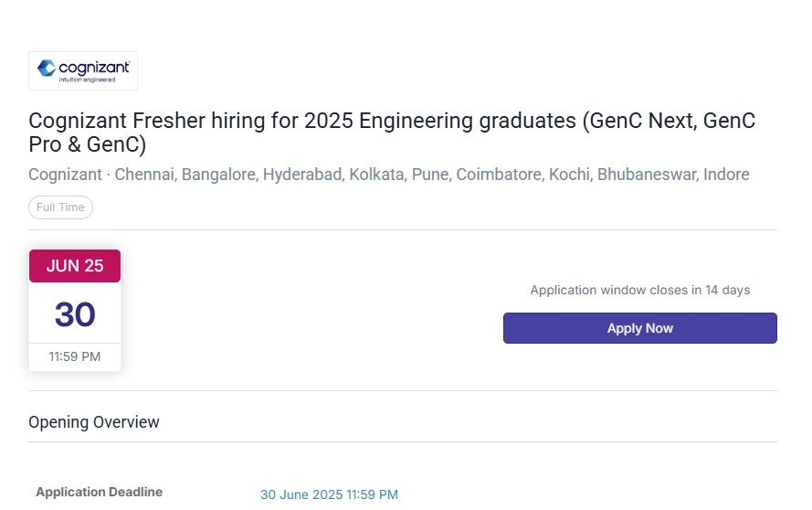This screenshot has height=510, width=812.
Task: Click the Indore location text
Action: (x=726, y=175)
